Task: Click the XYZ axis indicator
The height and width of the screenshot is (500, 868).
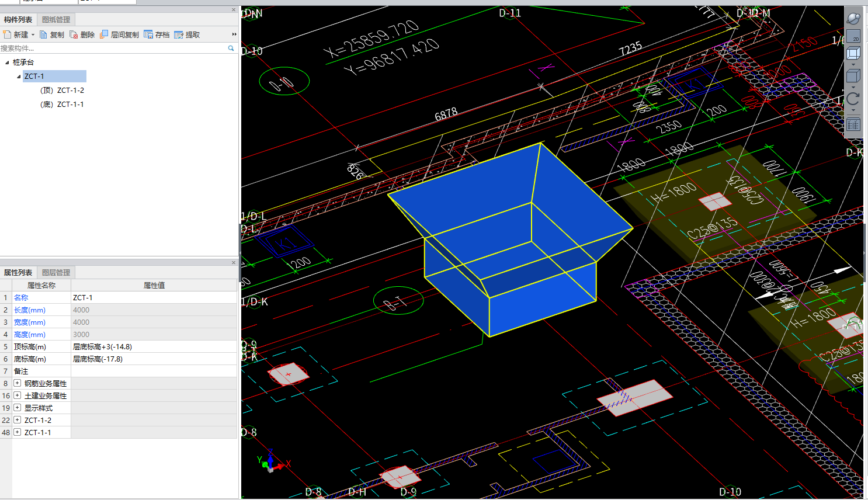Action: click(x=272, y=461)
